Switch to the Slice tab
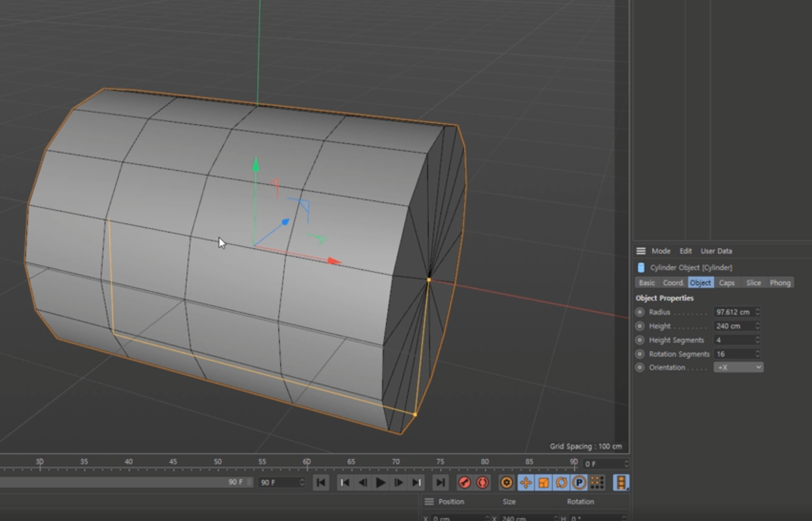812x521 pixels. pos(753,283)
